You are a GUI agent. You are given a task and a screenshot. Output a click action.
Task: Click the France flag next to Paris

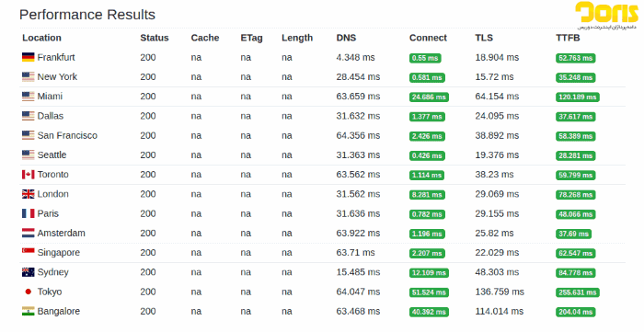point(28,213)
